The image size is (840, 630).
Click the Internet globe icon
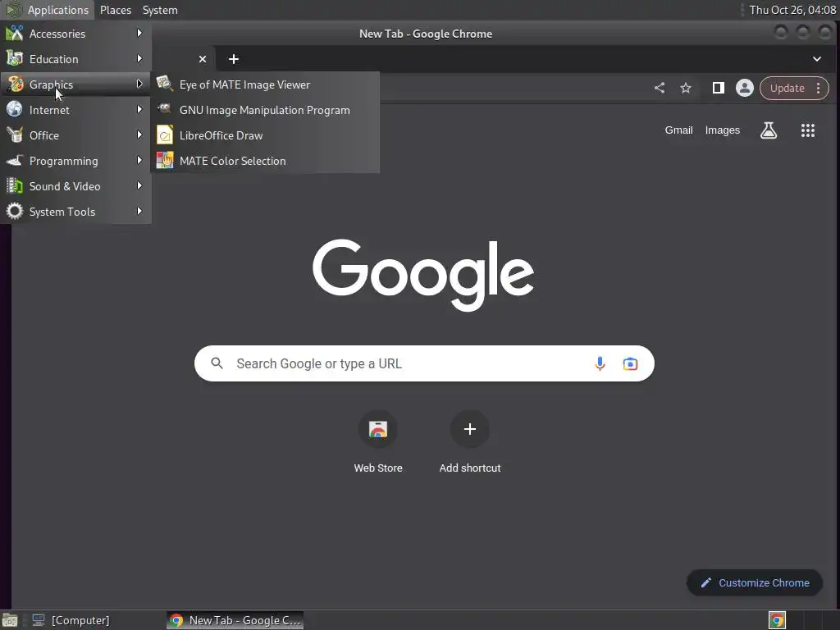[x=15, y=109]
